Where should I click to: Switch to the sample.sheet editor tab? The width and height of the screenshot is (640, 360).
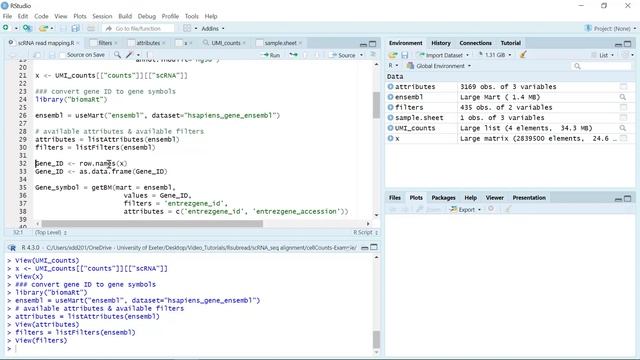click(280, 43)
